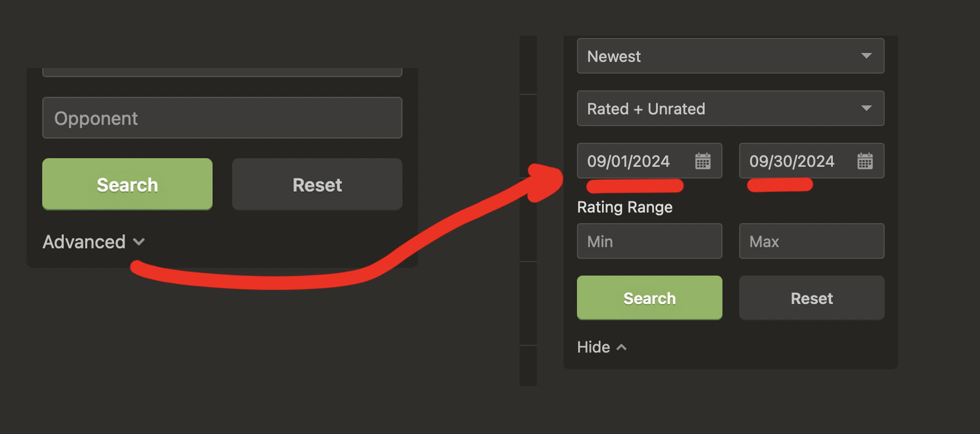Click the Max rating input field
The width and height of the screenshot is (980, 434).
tap(811, 241)
